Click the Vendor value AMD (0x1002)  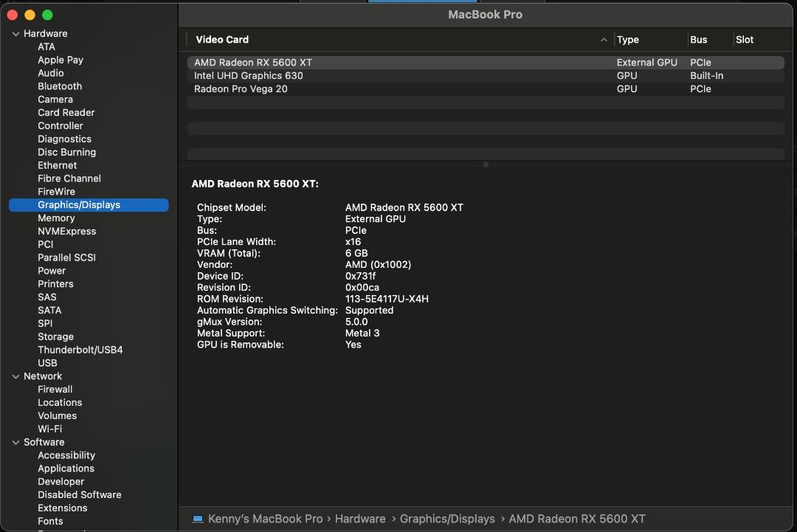[x=378, y=265]
